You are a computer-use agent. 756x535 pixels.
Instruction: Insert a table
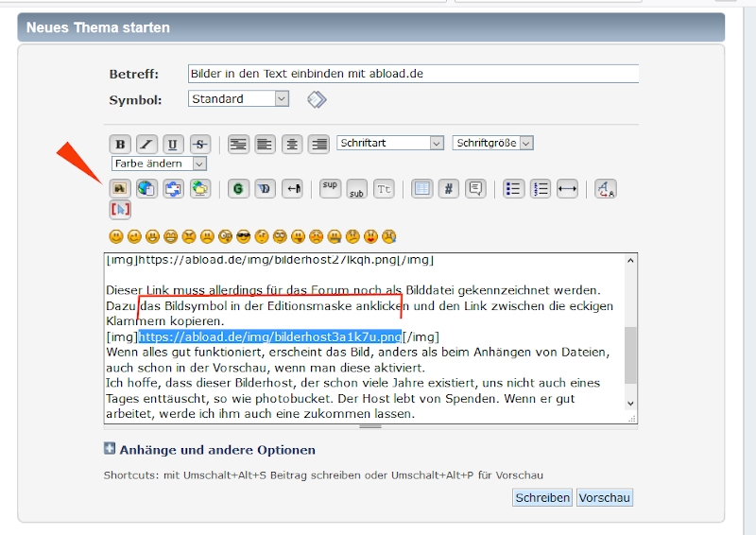421,188
